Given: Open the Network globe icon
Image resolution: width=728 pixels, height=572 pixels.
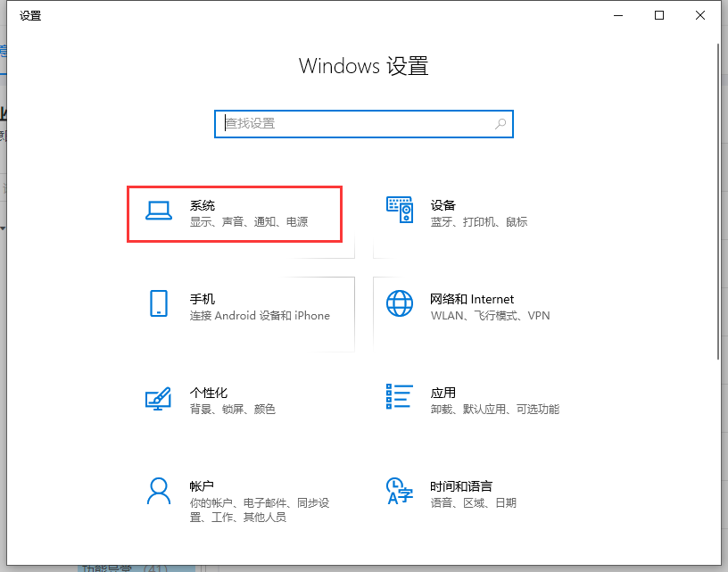Looking at the screenshot, I should [400, 303].
